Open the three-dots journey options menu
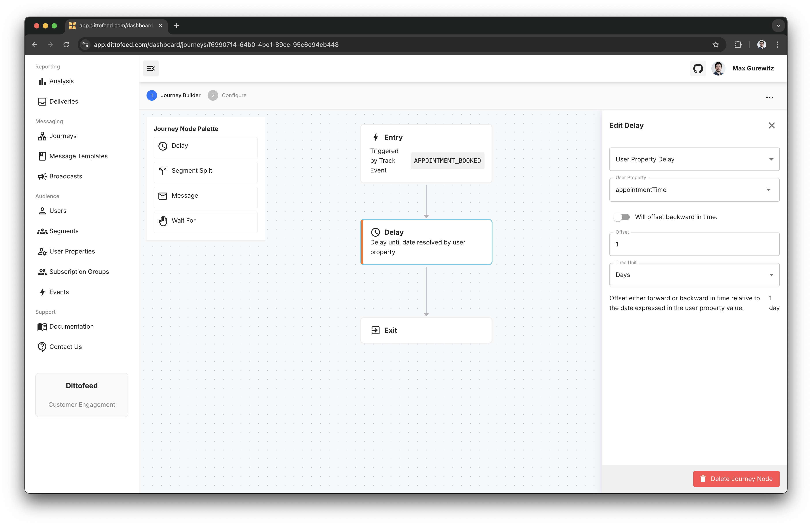Image resolution: width=812 pixels, height=526 pixels. (x=769, y=98)
